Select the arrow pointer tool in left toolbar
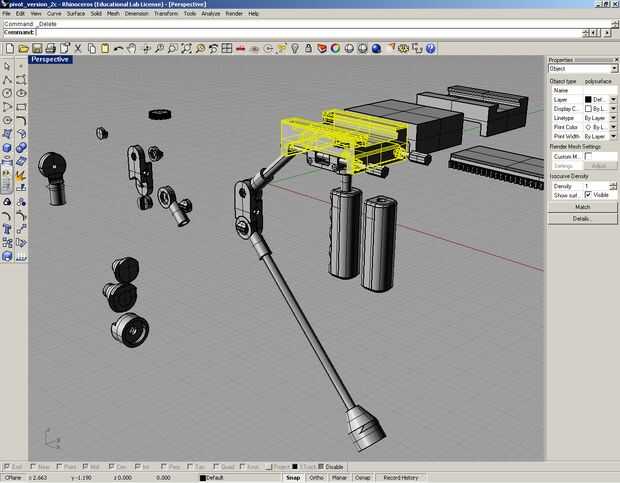The width and height of the screenshot is (620, 483). (x=7, y=66)
